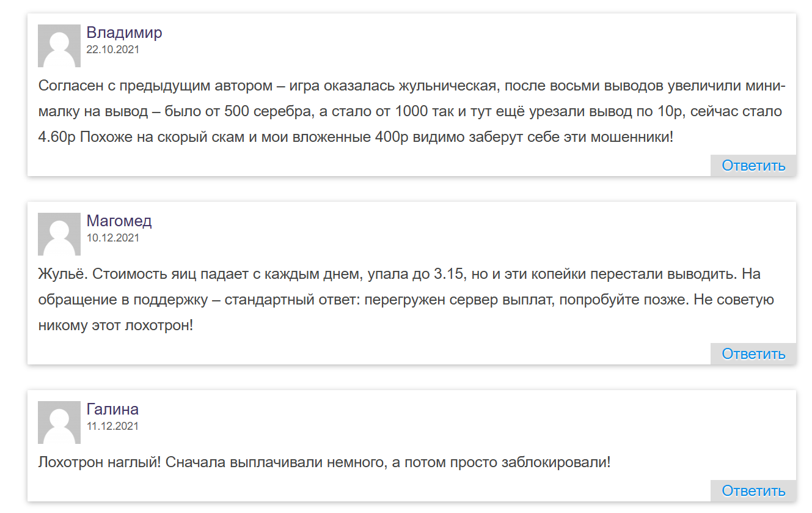
Task: Hit Ответить on Галина's comment
Action: pos(753,491)
